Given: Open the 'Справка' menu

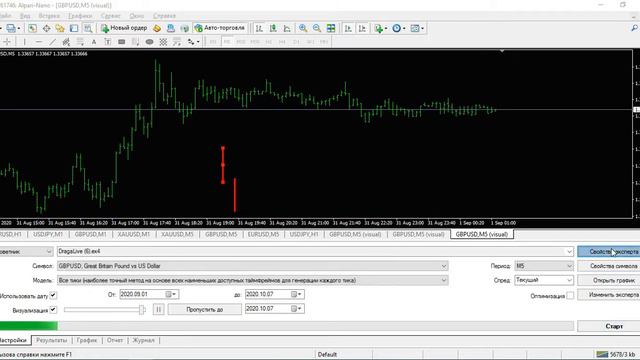Looking at the screenshot, I should [x=164, y=16].
